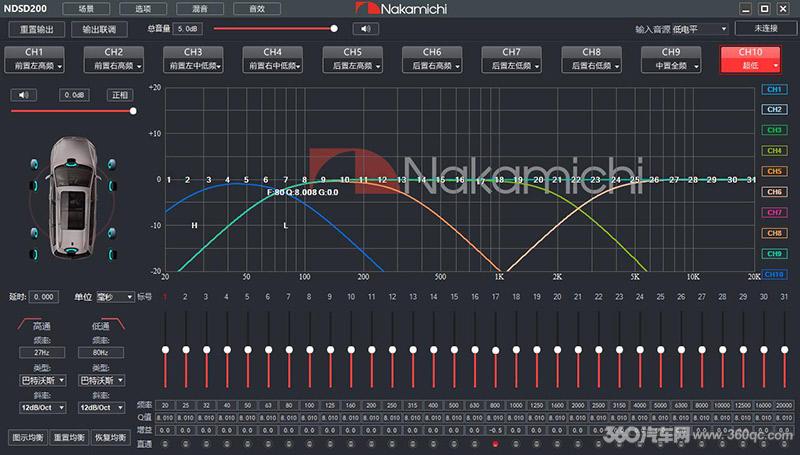Image resolution: width=800 pixels, height=455 pixels.
Task: Click the H high-pass marker on the graph
Action: [x=194, y=225]
